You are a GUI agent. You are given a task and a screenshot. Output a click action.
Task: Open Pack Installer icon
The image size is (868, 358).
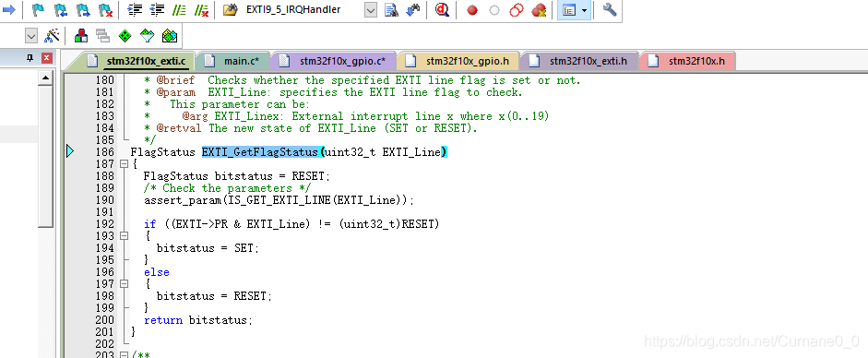(x=169, y=37)
